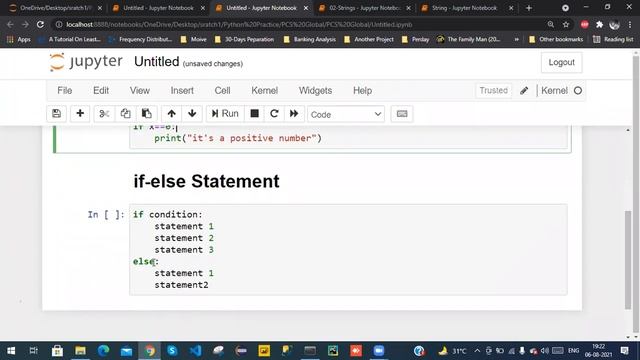The height and width of the screenshot is (360, 640).
Task: Open the Chrome three-dot menu
Action: (630, 24)
